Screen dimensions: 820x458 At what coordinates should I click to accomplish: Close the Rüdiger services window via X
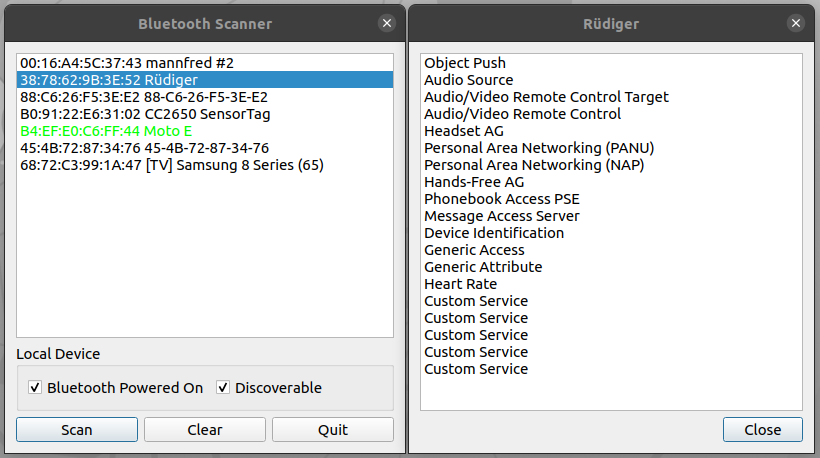pos(795,23)
